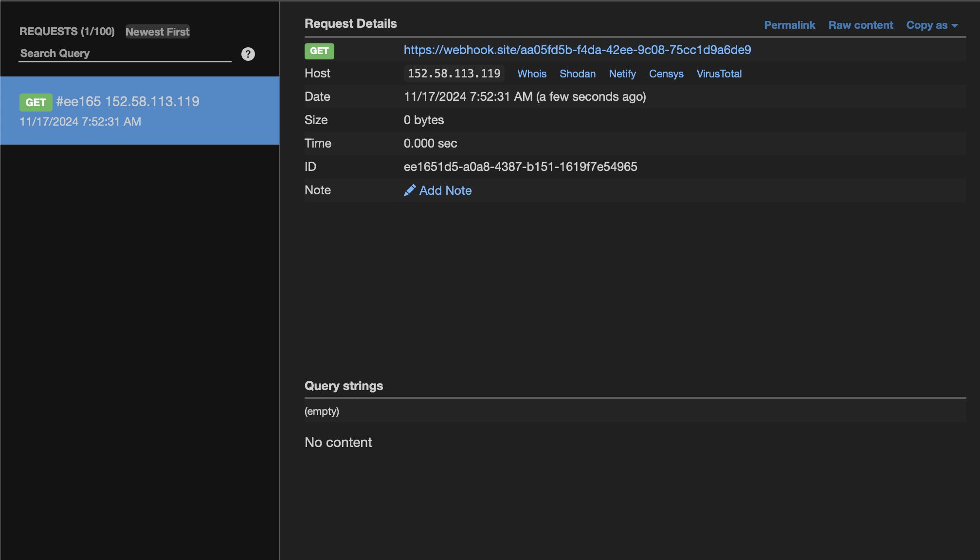Click the host IP 152.58.113.119 value
Viewport: 980px width, 560px height.
tap(454, 74)
